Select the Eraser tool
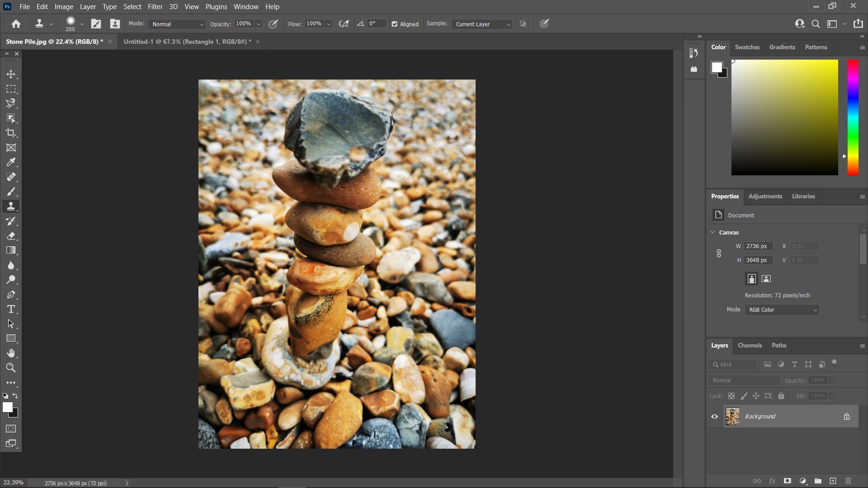 (x=11, y=235)
